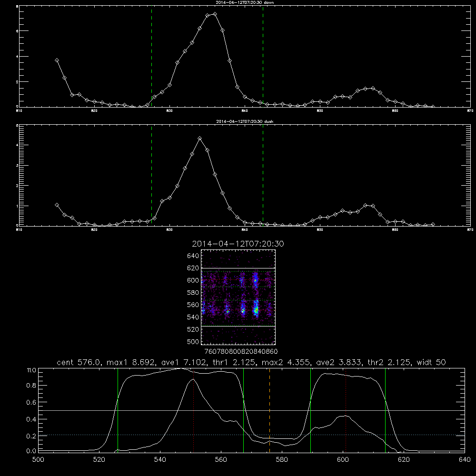Click y-axis label 0.0 of bottom profile plot

tap(31, 451)
